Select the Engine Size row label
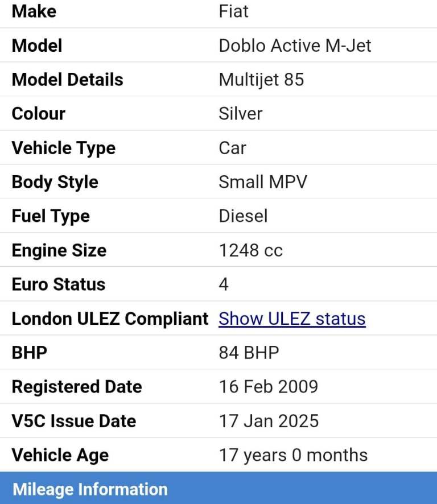The width and height of the screenshot is (437, 504). [59, 250]
